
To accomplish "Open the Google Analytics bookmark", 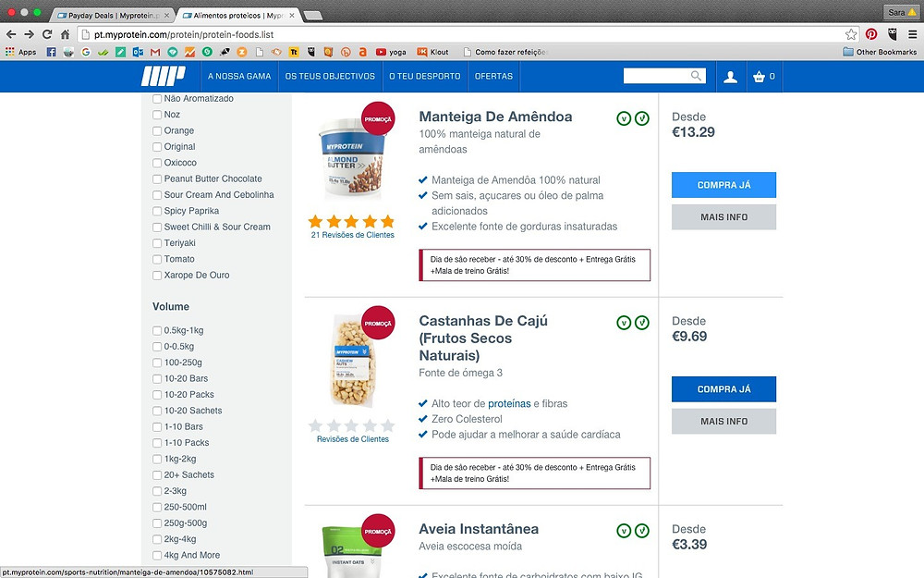I will pos(189,52).
